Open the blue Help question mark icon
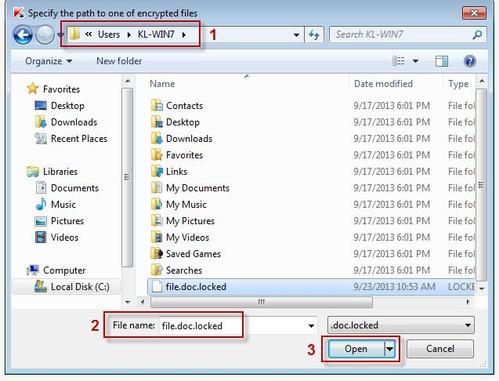Screen dimensions: 499x381 tap(470, 61)
